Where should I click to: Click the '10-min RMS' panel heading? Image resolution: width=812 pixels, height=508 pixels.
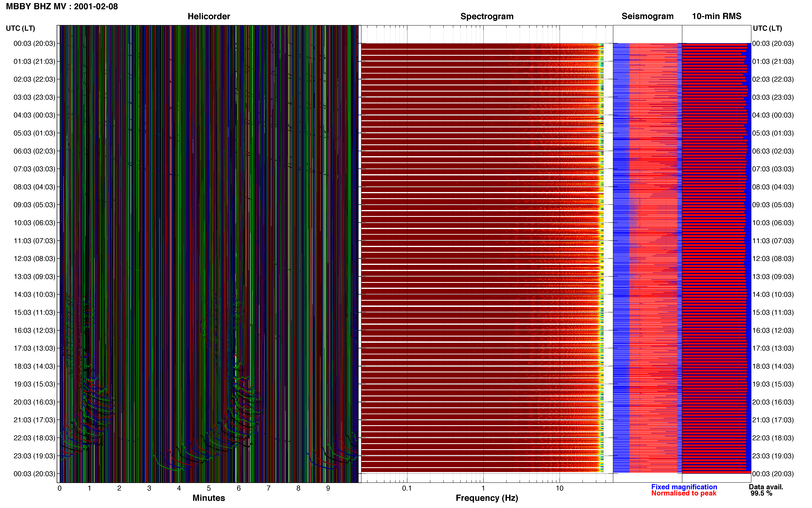pyautogui.click(x=717, y=16)
